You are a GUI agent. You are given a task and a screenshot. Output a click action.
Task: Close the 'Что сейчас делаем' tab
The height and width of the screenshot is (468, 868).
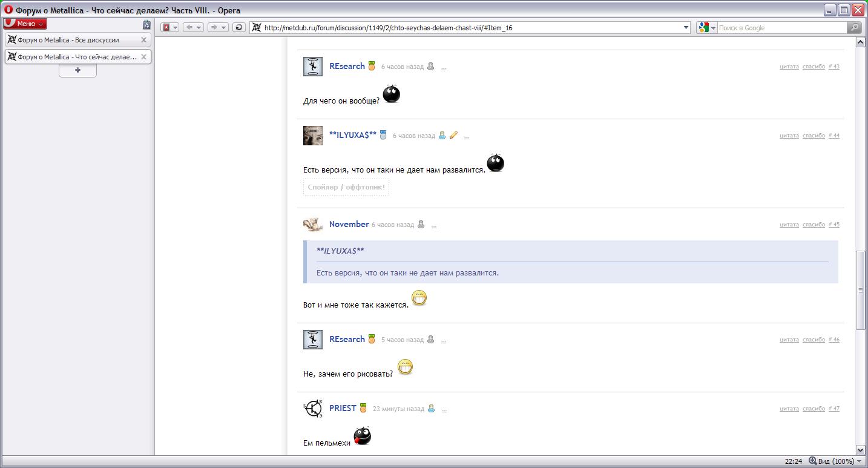tap(143, 57)
